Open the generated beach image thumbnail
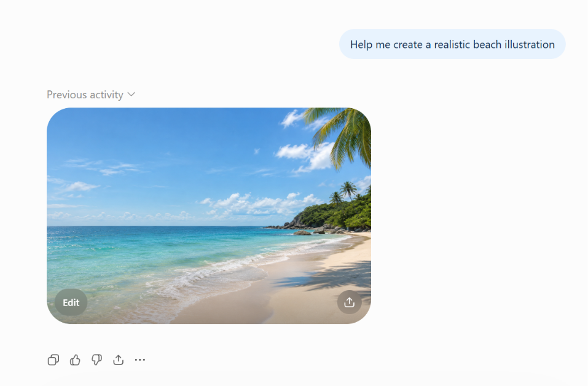This screenshot has height=386, width=588. (209, 216)
